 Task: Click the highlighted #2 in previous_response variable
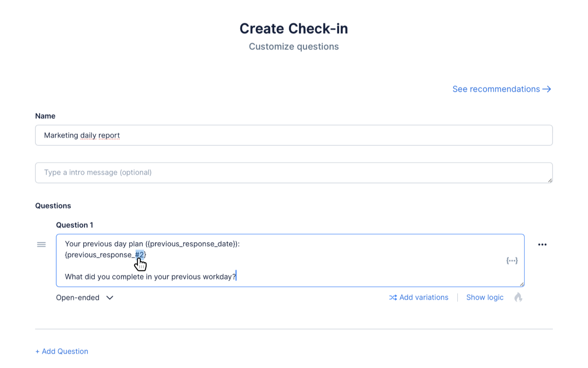140,255
